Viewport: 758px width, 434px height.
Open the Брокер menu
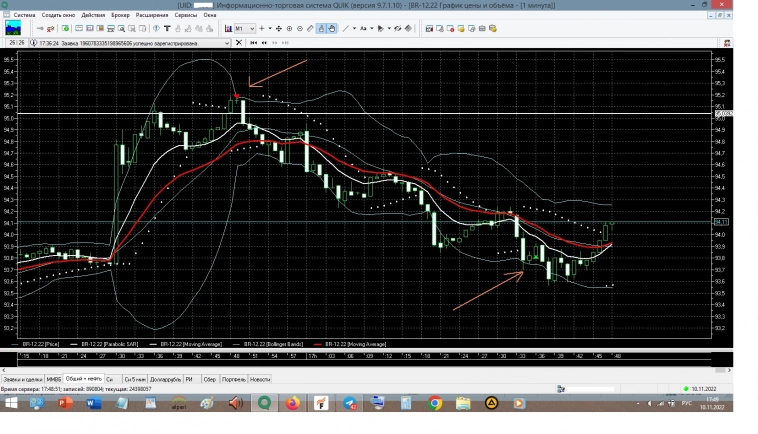tap(120, 15)
